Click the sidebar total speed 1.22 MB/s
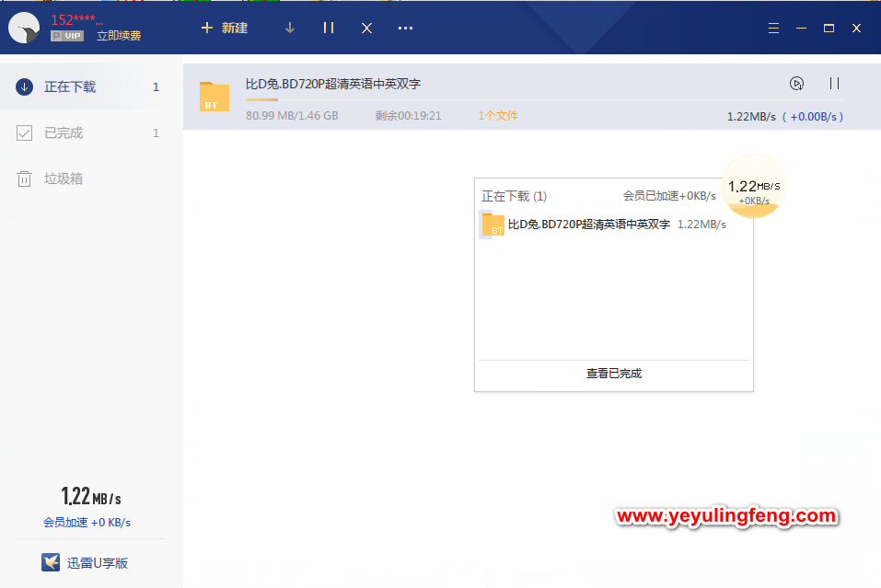This screenshot has height=588, width=881. tap(91, 497)
